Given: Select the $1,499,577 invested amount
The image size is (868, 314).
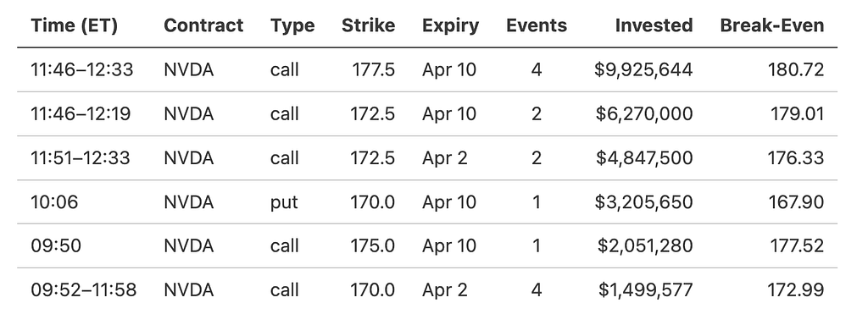Looking at the screenshot, I should pos(645,290).
